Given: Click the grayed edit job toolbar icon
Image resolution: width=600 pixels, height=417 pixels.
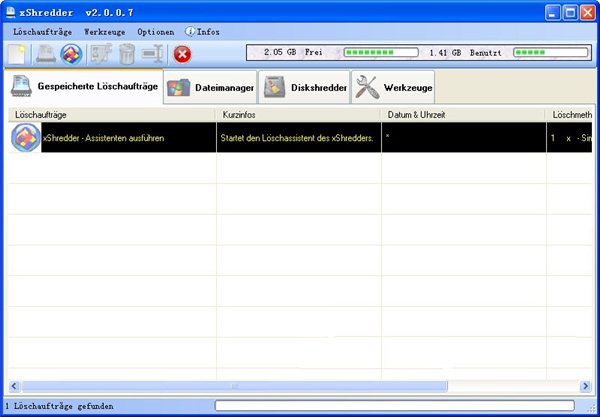Looking at the screenshot, I should click(x=99, y=54).
